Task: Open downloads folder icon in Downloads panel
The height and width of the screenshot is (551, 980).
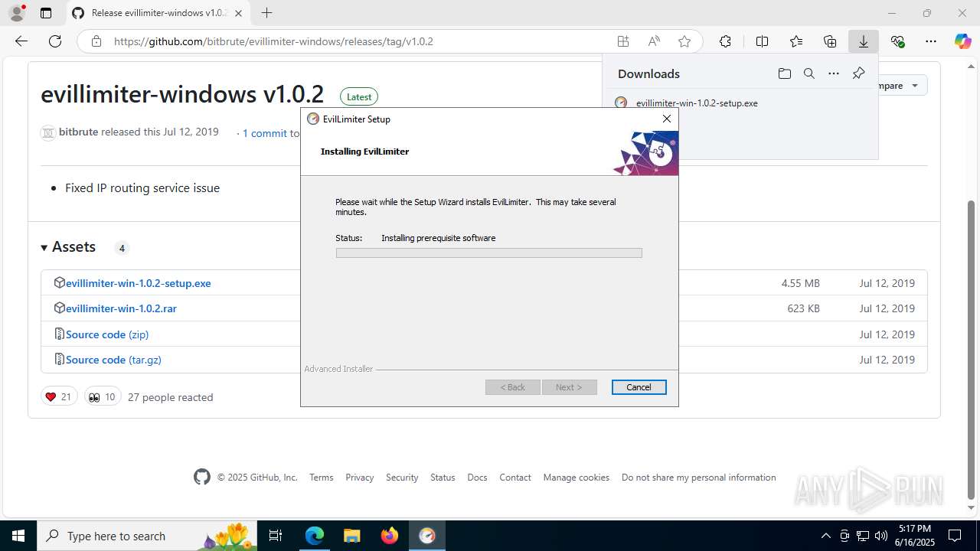Action: click(x=784, y=73)
